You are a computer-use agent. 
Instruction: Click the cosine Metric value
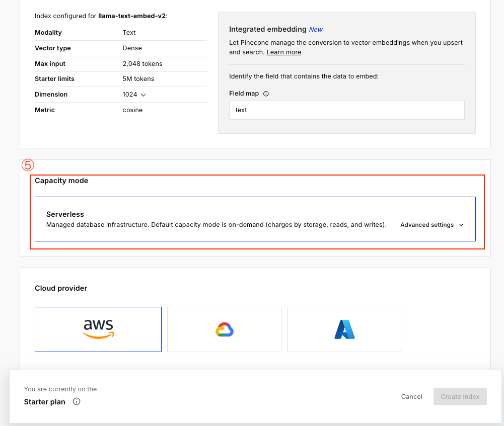click(x=132, y=110)
